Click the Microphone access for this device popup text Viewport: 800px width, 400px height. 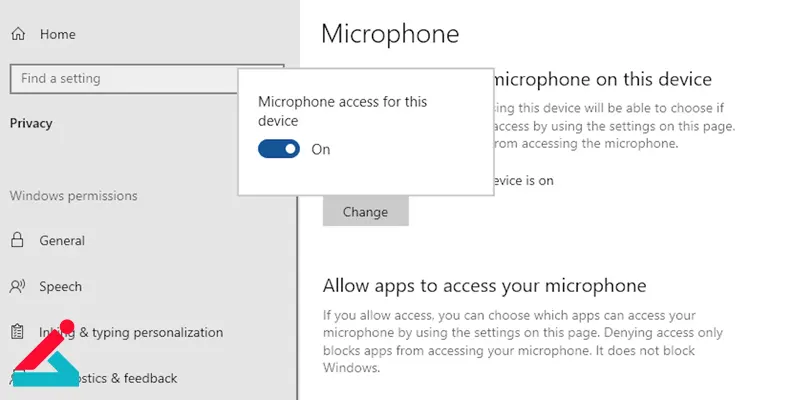[x=342, y=111]
